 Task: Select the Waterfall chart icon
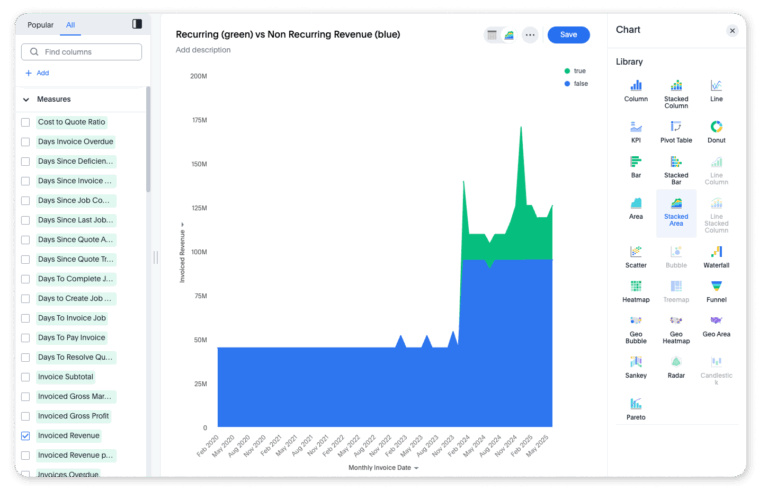[x=716, y=252]
